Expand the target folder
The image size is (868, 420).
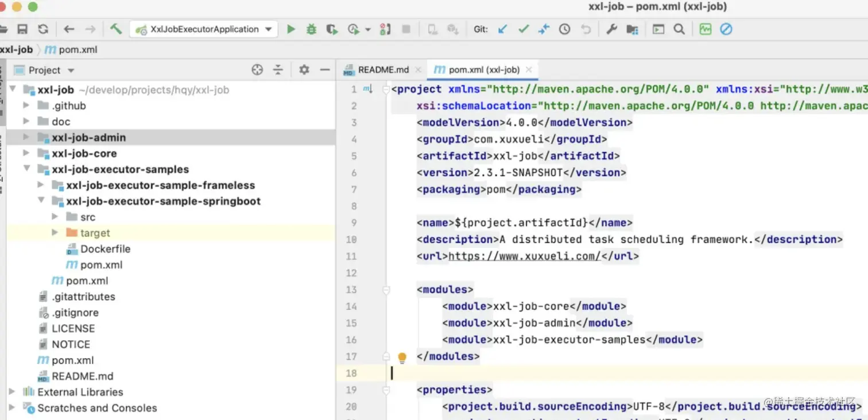tap(55, 233)
